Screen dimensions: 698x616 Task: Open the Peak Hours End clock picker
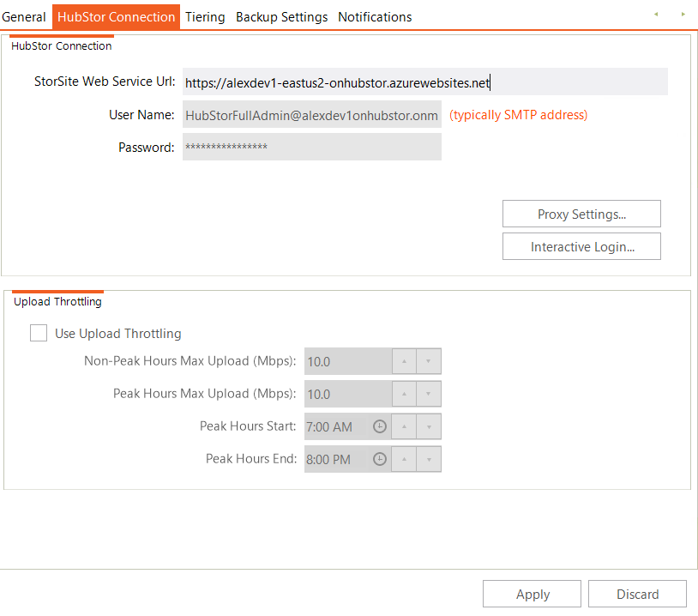[x=380, y=459]
